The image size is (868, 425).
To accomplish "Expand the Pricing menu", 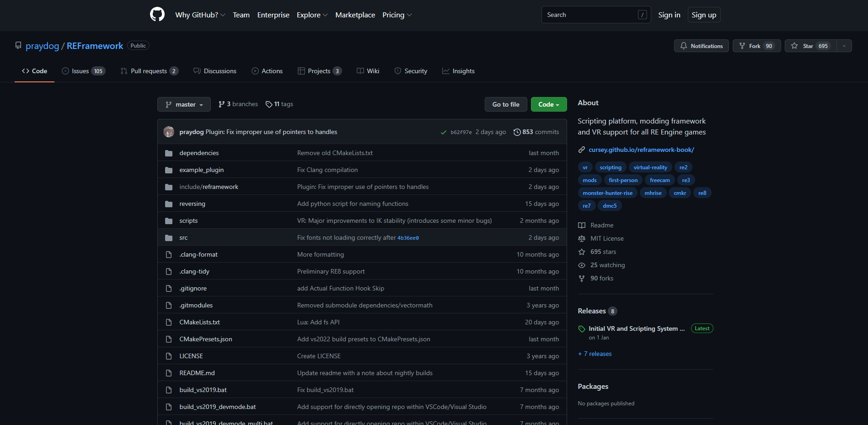I will (397, 15).
